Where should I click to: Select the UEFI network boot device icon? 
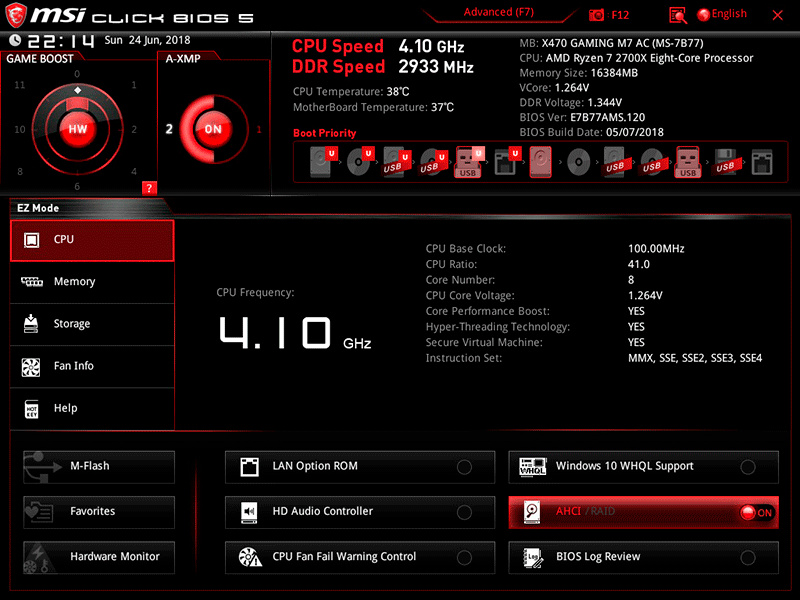coord(506,162)
